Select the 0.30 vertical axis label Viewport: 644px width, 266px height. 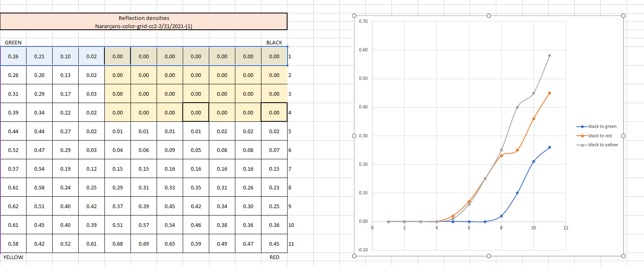363,136
